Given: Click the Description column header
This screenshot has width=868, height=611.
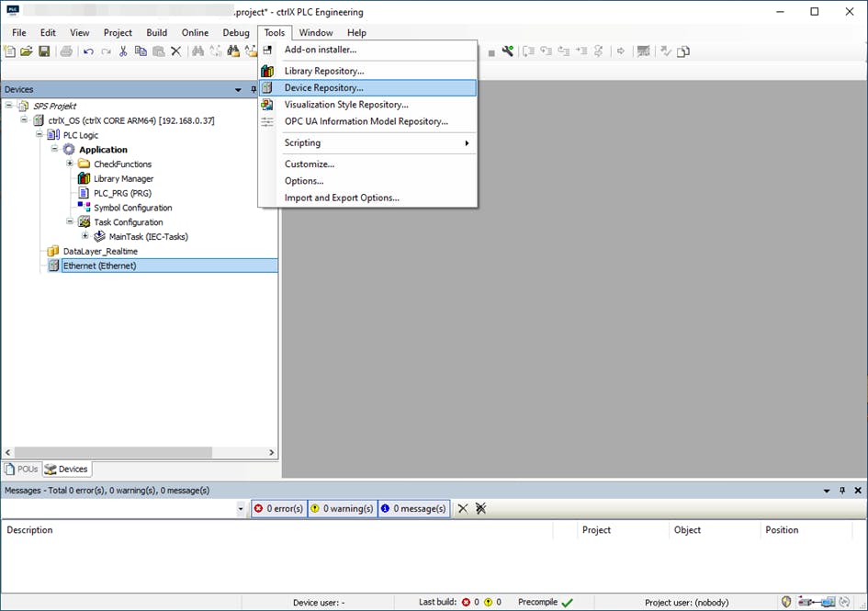Looking at the screenshot, I should 30,530.
